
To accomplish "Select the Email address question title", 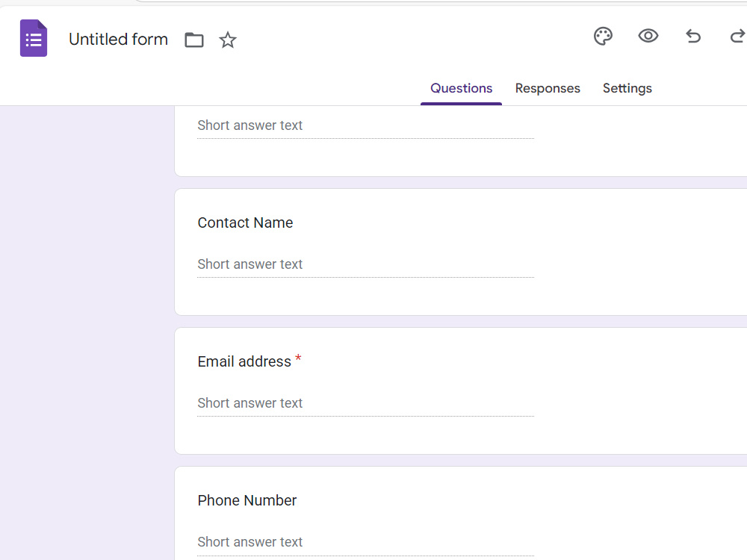I will tap(244, 362).
